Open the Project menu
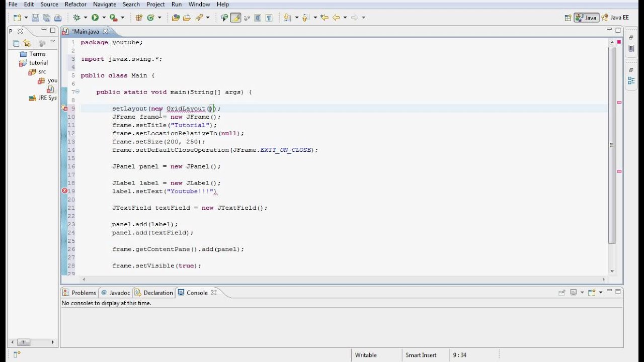644x362 pixels. [x=156, y=5]
